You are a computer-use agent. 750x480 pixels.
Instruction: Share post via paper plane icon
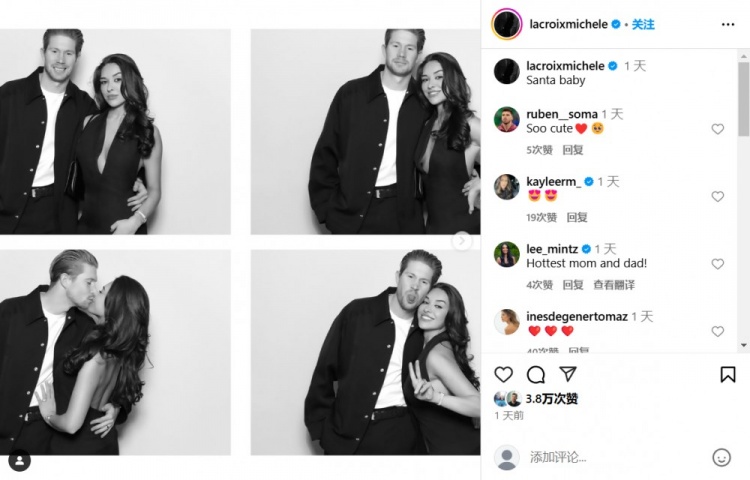(567, 374)
